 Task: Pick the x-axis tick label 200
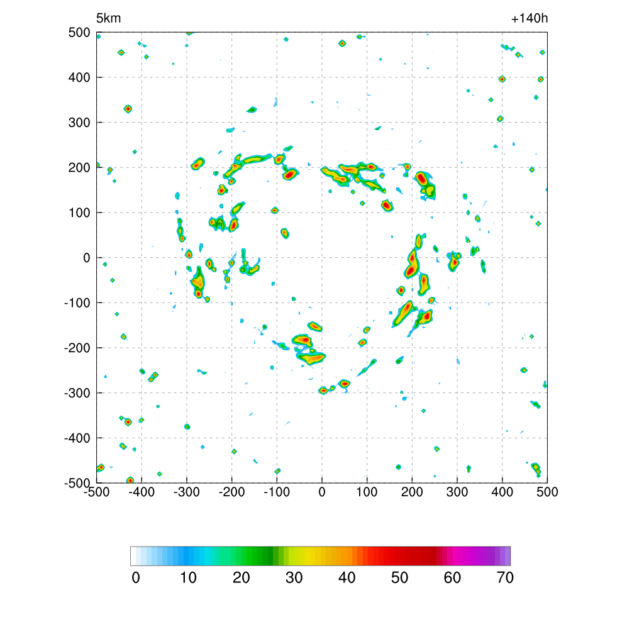point(412,492)
